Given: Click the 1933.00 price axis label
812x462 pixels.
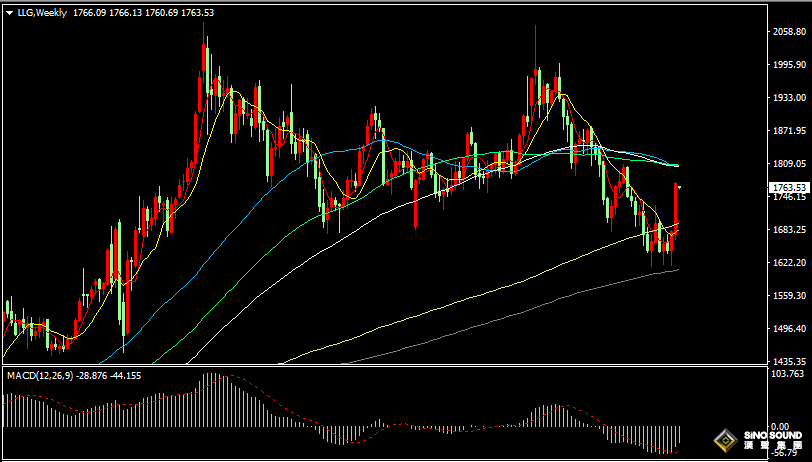Looking at the screenshot, I should (788, 98).
